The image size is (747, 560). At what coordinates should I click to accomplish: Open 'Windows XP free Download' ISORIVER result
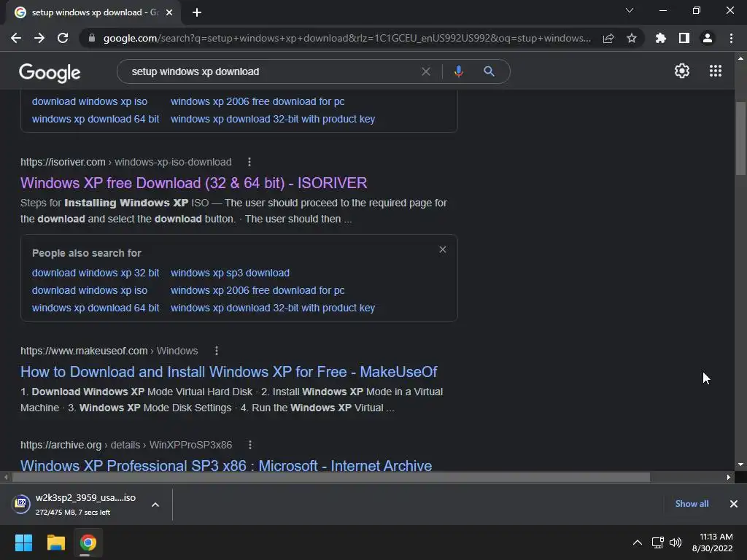193,183
